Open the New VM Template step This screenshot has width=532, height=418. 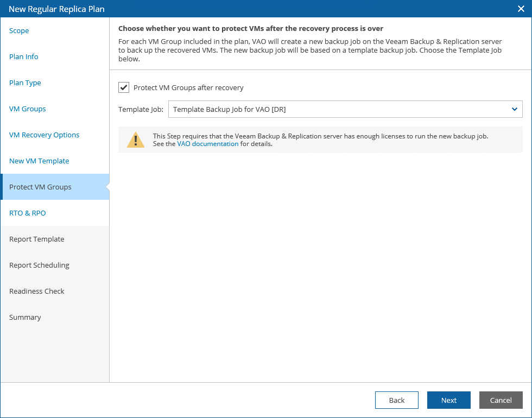tap(39, 161)
